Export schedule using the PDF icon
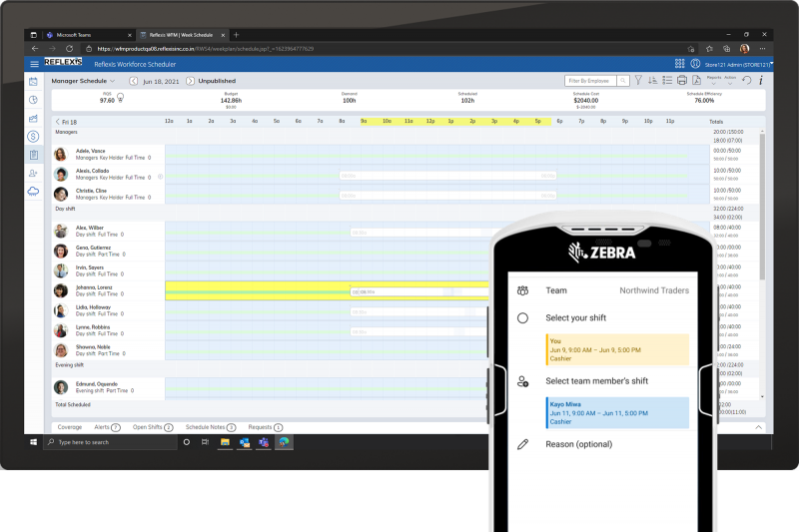Viewport: 799px width, 532px height. (x=696, y=81)
